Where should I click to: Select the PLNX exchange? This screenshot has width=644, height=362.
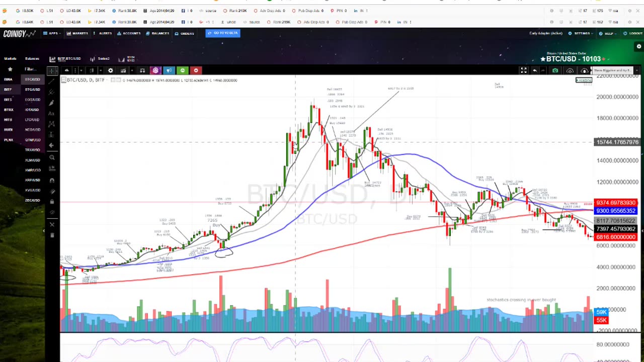coord(9,140)
